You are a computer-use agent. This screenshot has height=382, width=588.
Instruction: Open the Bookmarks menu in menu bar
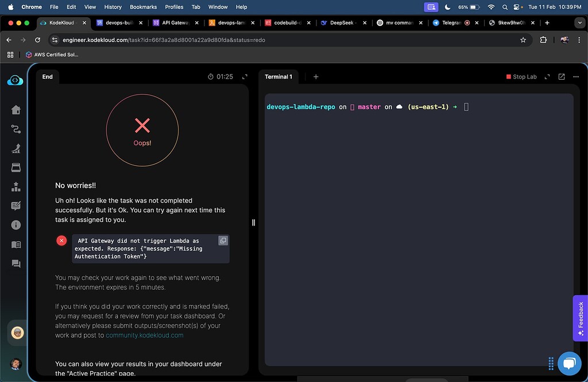[x=143, y=7]
